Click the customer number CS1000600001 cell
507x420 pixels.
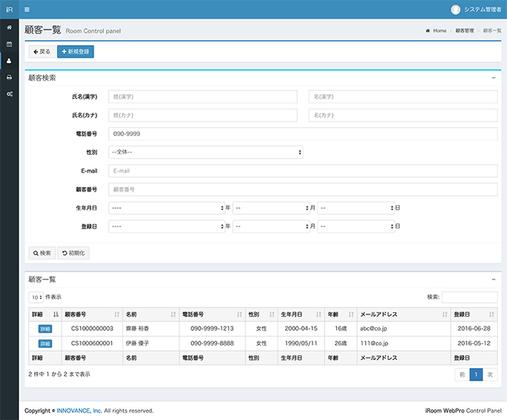click(92, 343)
